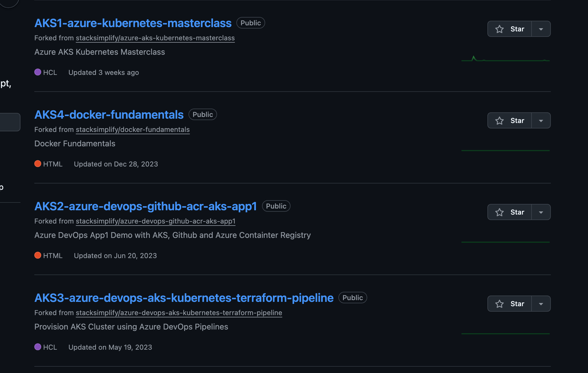Viewport: 588px width, 373px height.
Task: Expand star lists dropdown for AKS2-azure-devops-github-acr-aks-app1
Action: 541,212
